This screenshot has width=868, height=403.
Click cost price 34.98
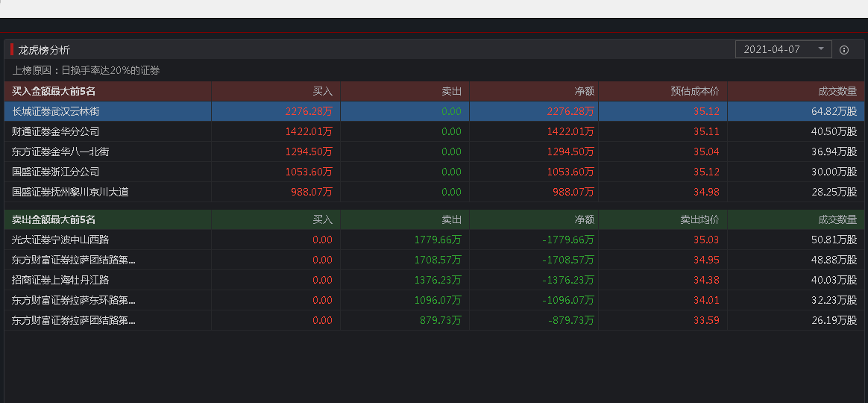[706, 192]
